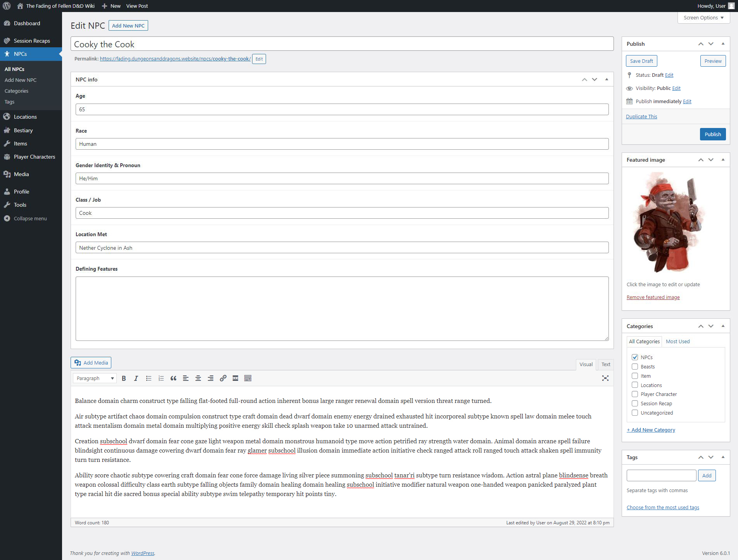
Task: Uncheck the NPCs category checkbox
Action: tap(635, 357)
